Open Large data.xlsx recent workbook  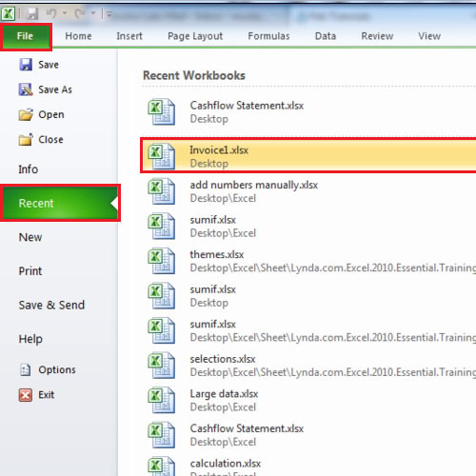pyautogui.click(x=308, y=400)
